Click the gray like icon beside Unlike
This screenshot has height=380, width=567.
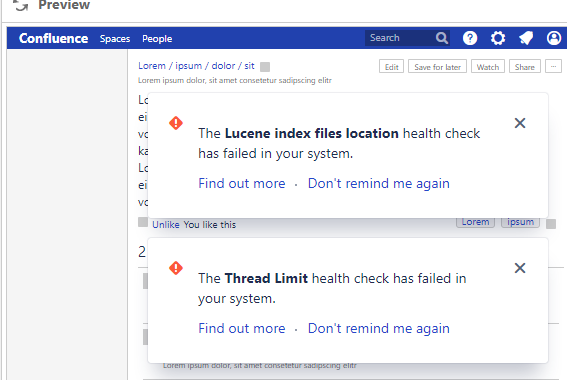coord(143,222)
